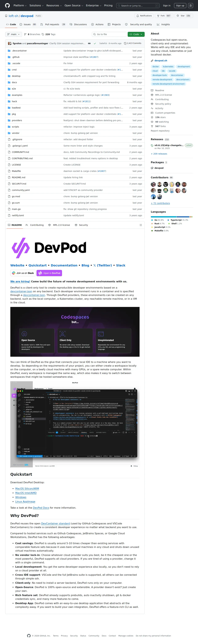The image size is (198, 644).
Task: Click the star icon beside 15k stars
Action: (x=152, y=117)
